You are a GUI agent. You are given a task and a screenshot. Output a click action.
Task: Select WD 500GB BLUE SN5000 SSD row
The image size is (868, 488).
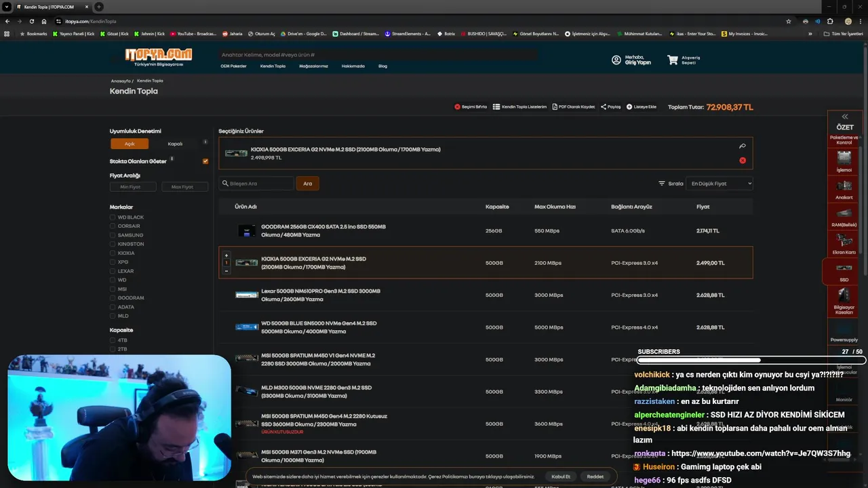(x=486, y=327)
